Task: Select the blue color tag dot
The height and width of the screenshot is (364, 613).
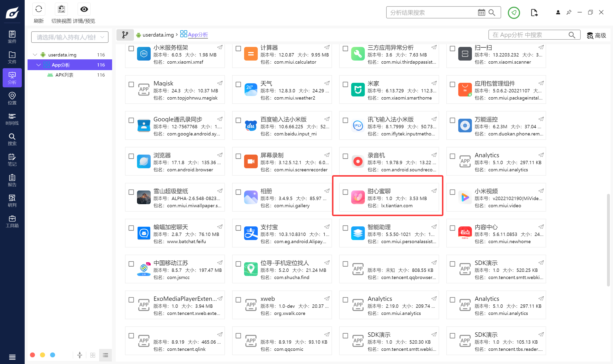Action: (x=52, y=355)
